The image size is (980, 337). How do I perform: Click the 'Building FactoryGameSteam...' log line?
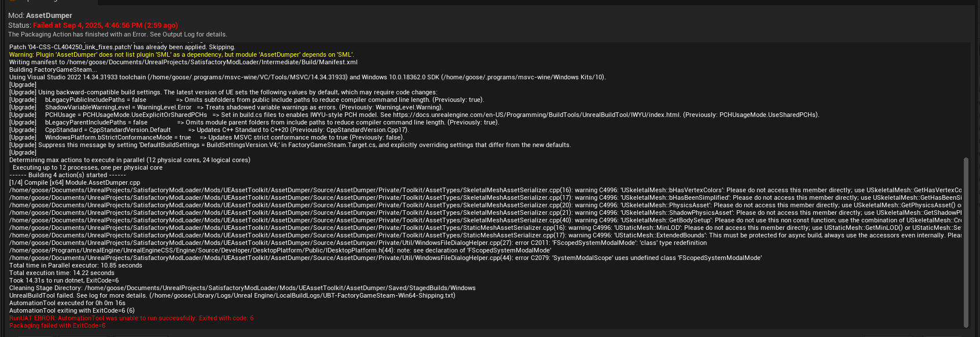(x=53, y=69)
